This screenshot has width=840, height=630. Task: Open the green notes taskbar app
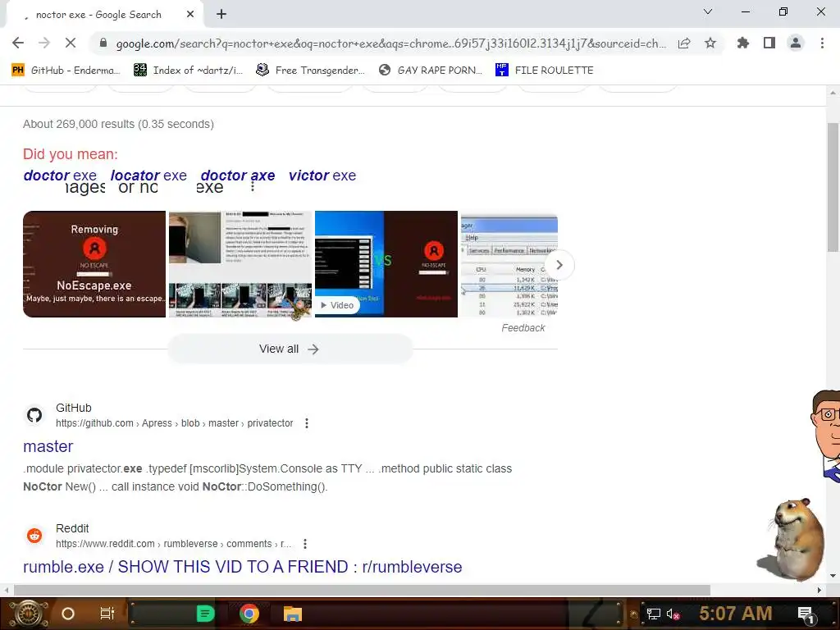205,614
